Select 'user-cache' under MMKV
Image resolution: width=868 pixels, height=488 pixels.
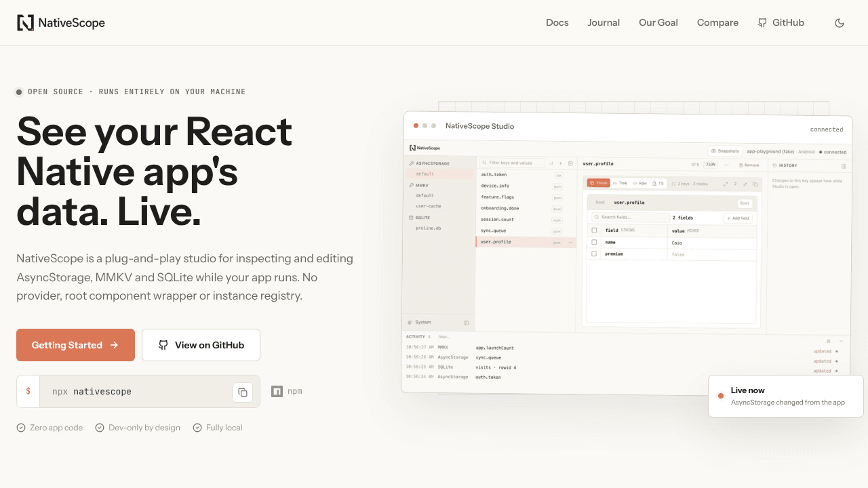tap(429, 206)
